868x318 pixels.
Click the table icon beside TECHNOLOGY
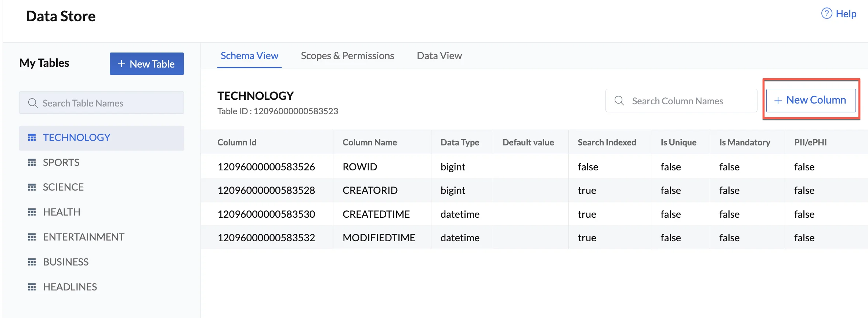[x=32, y=138]
